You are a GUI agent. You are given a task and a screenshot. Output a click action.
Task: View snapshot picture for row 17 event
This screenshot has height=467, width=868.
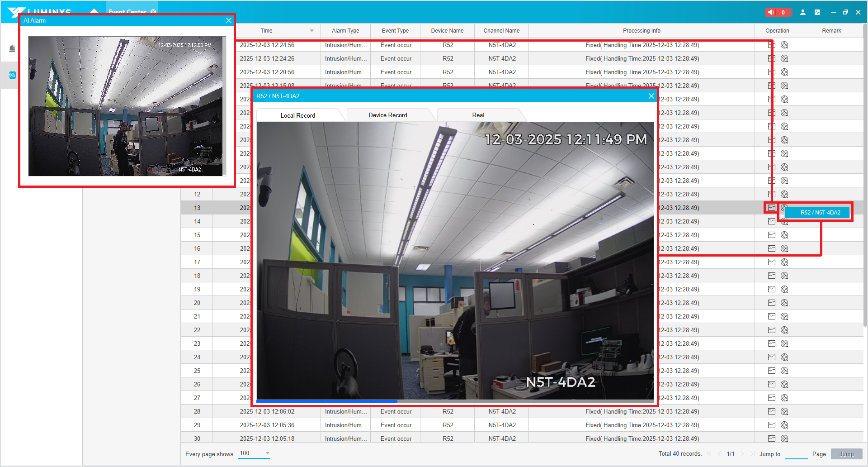[772, 262]
